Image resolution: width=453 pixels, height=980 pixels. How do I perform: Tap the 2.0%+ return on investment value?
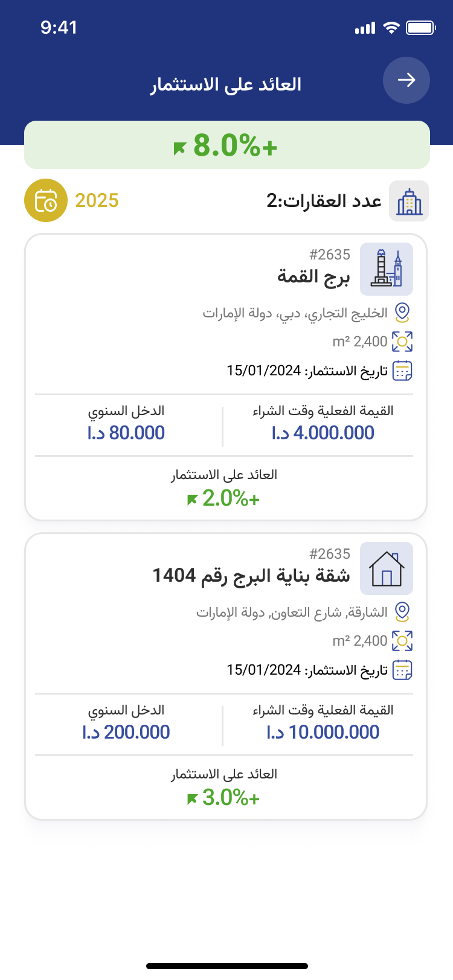pos(224,498)
